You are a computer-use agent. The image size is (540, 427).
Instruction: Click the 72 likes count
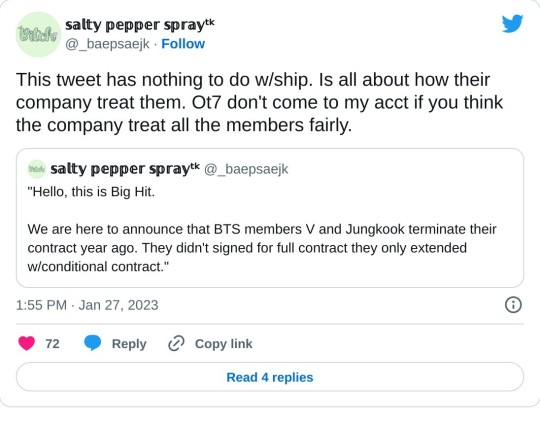pyautogui.click(x=52, y=344)
